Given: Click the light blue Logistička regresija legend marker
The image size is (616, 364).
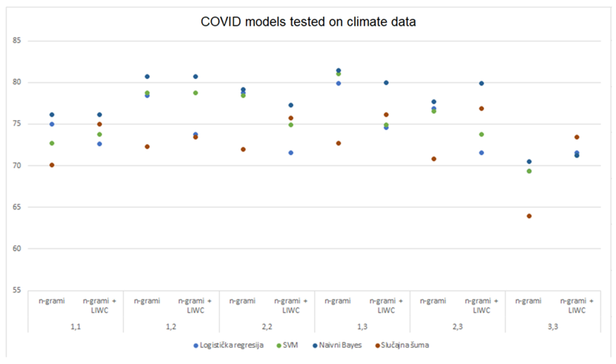Looking at the screenshot, I should (196, 346).
